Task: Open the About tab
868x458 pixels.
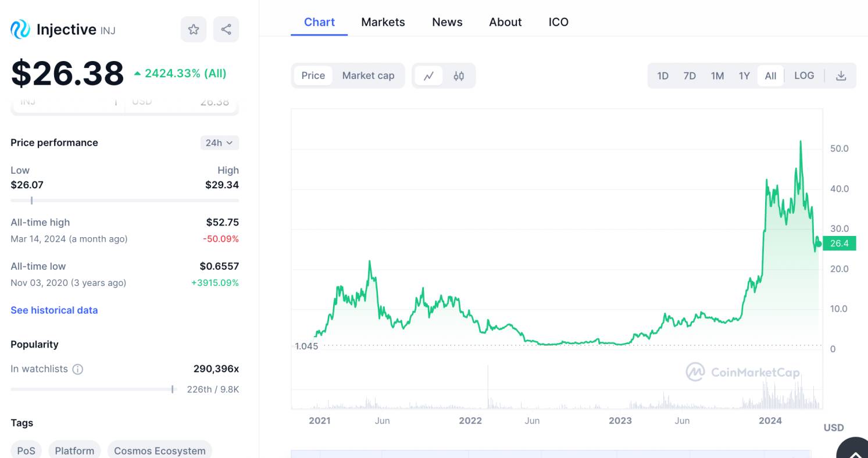Action: pyautogui.click(x=505, y=22)
